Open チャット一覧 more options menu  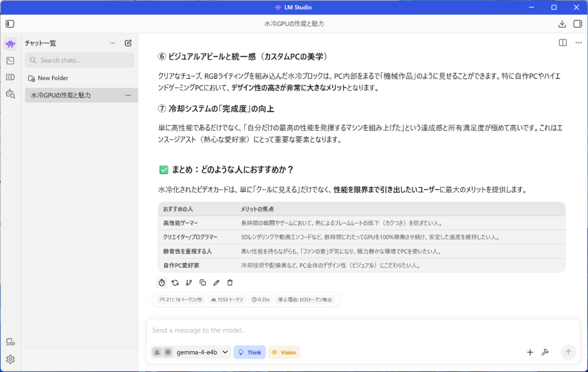point(113,43)
